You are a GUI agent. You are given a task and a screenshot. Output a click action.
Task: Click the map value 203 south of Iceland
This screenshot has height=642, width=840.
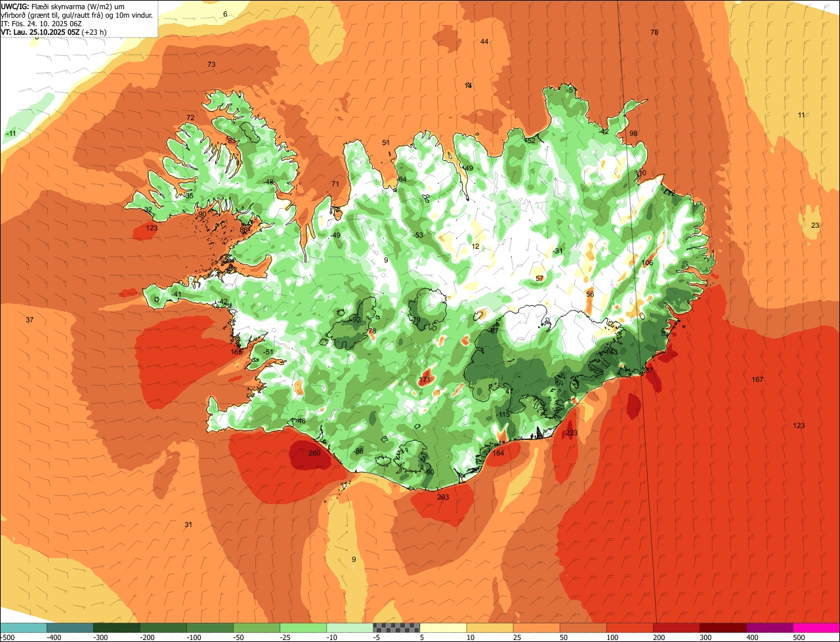[x=443, y=497]
